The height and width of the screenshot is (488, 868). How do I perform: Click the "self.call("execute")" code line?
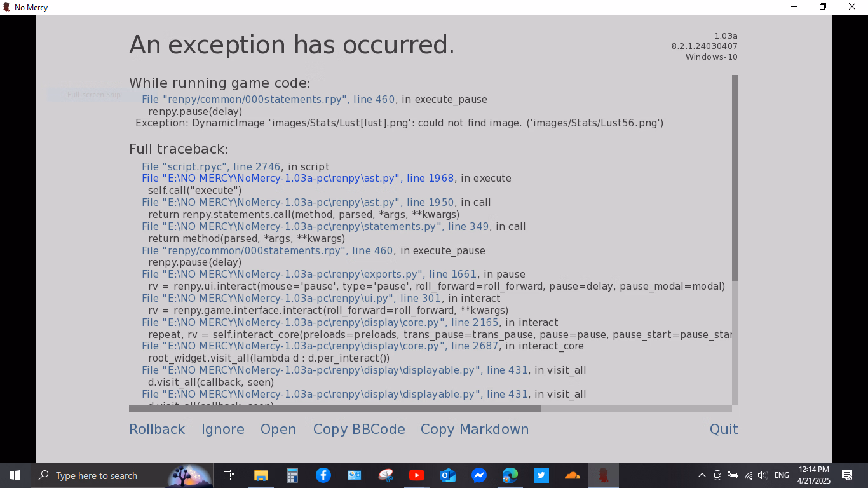tap(195, 191)
